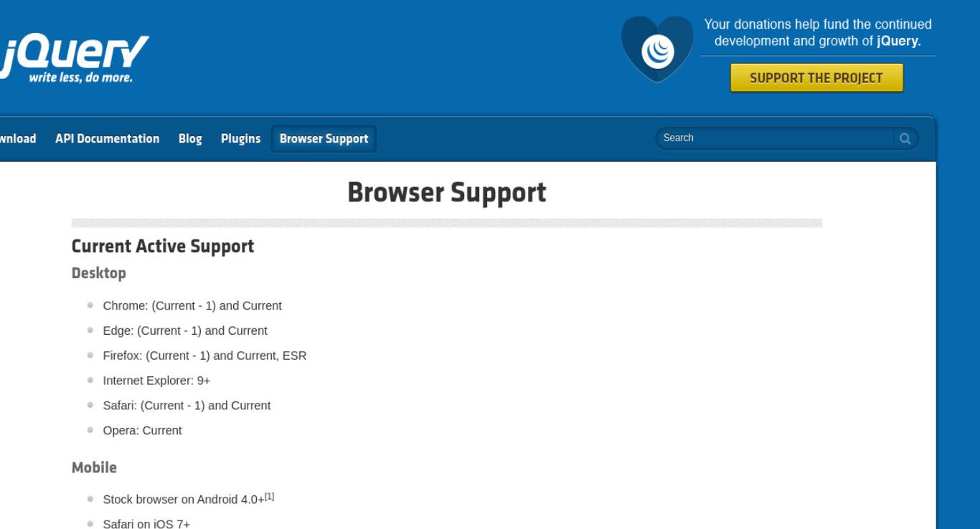The height and width of the screenshot is (529, 980).
Task: Click the jQuery heart donation icon
Action: (x=657, y=49)
